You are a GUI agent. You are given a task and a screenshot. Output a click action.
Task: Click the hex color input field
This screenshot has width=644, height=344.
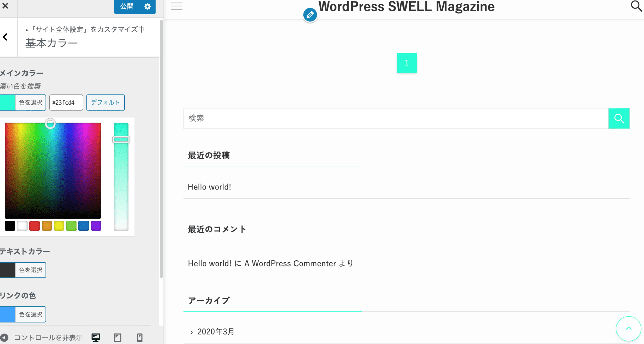tap(66, 102)
